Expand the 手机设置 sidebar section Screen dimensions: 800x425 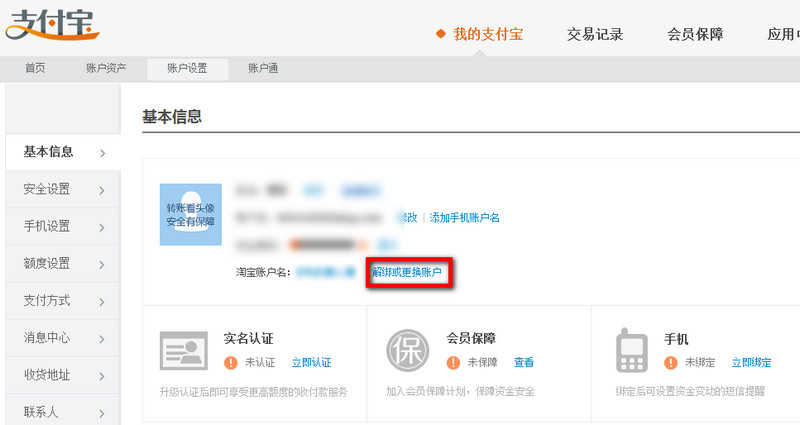click(x=62, y=226)
